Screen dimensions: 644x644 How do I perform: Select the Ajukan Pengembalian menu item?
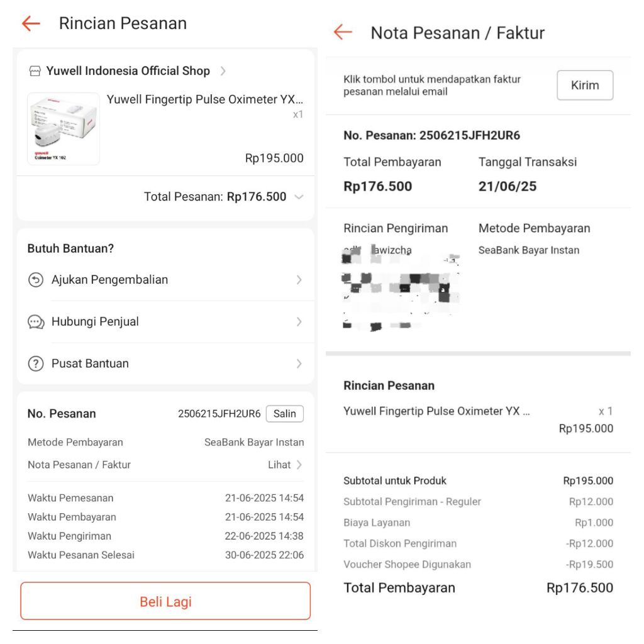(110, 280)
